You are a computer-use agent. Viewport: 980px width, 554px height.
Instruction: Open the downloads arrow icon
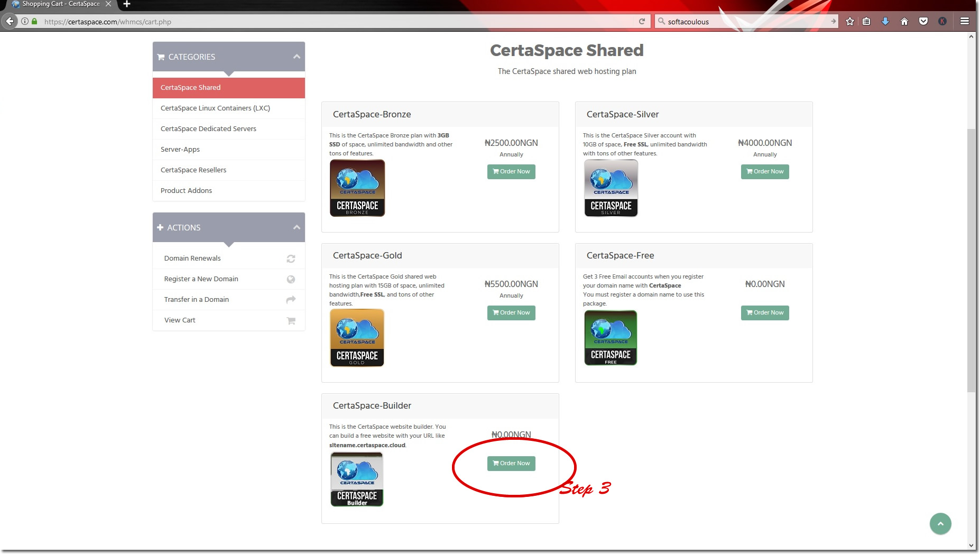click(x=885, y=22)
